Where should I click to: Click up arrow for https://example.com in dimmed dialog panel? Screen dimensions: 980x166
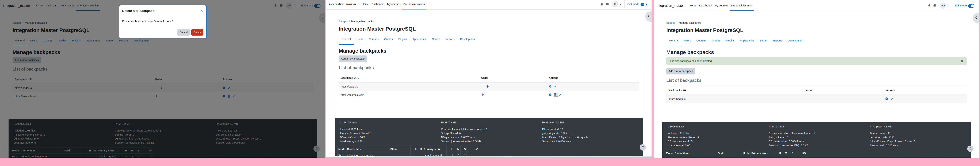point(156,96)
